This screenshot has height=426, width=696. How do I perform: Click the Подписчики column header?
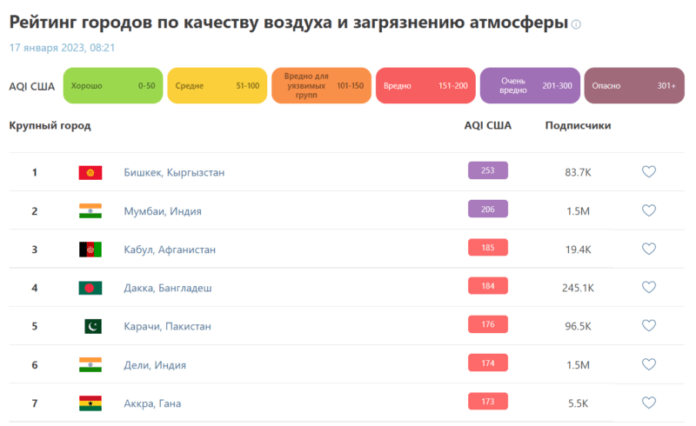(x=577, y=126)
